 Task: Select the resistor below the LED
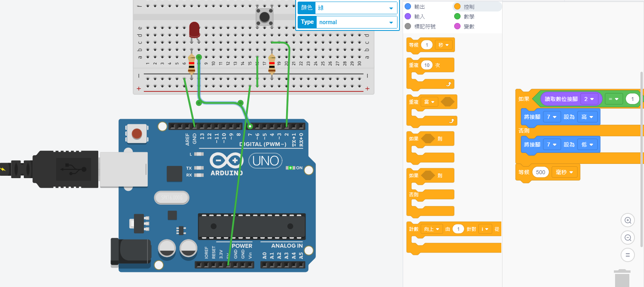click(191, 65)
